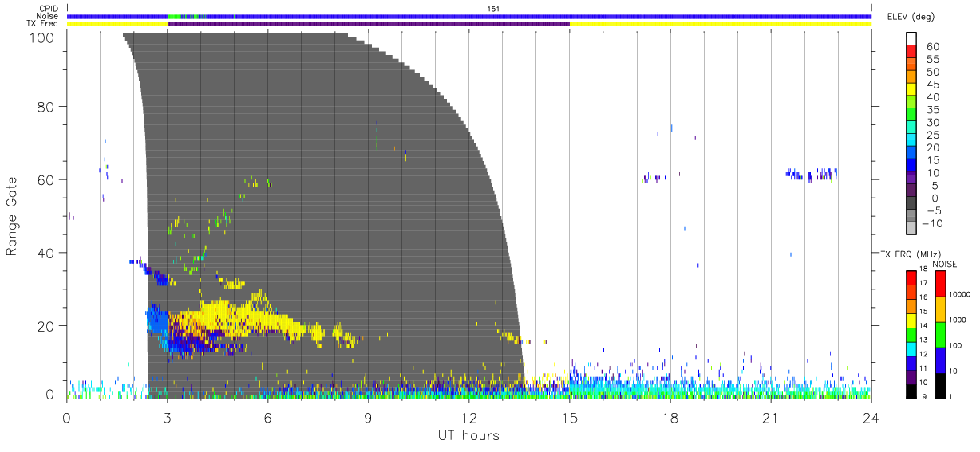Click the green segment of the NOISE colorbar
The height and width of the screenshot is (452, 980).
[940, 334]
